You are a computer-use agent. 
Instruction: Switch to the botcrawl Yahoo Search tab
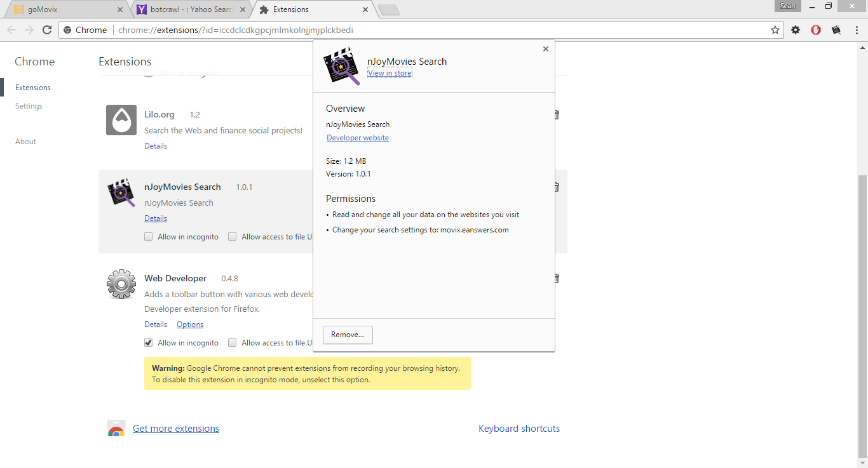click(191, 10)
